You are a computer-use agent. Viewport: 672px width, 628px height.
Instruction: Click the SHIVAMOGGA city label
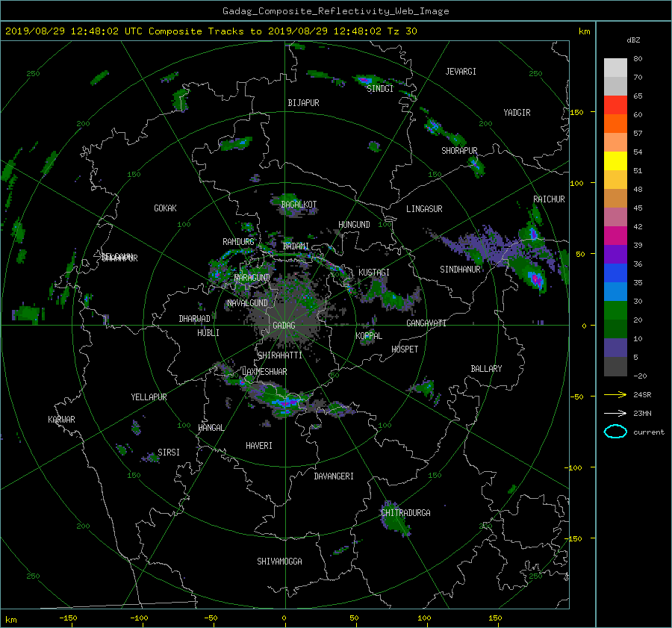279,562
